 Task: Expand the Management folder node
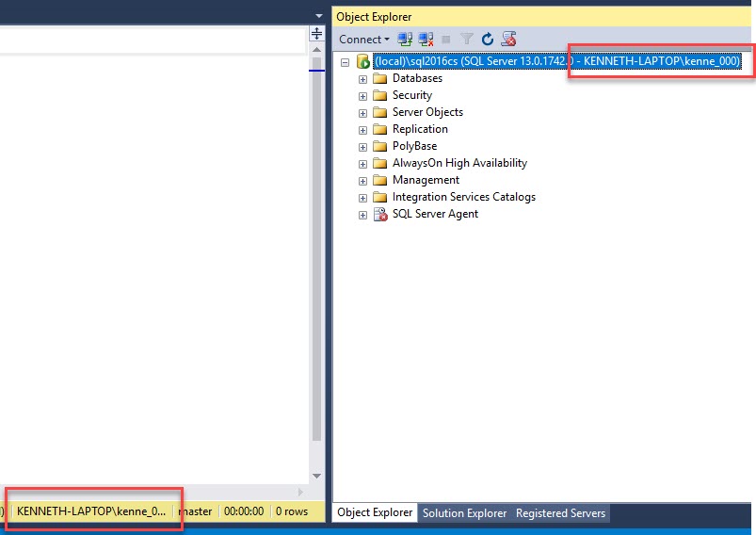click(363, 181)
